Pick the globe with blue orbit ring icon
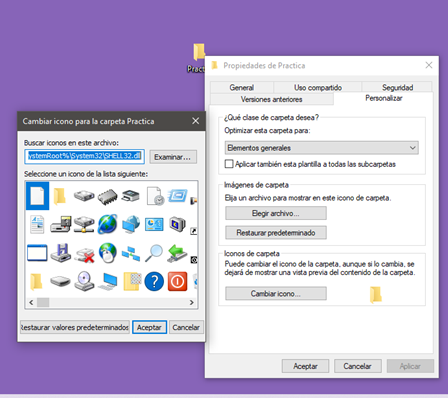 [108, 224]
